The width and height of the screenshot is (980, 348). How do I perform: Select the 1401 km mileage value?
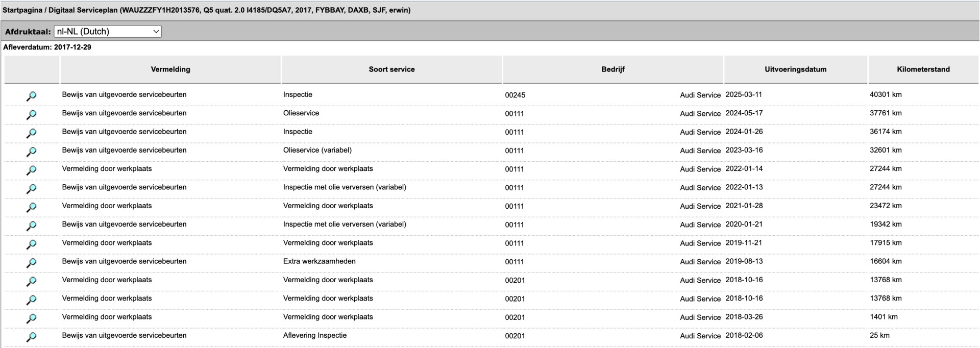pyautogui.click(x=884, y=317)
